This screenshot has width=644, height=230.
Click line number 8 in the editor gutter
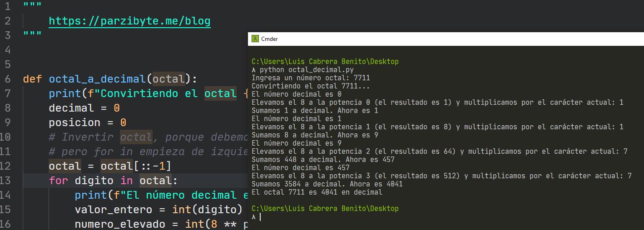click(x=8, y=108)
